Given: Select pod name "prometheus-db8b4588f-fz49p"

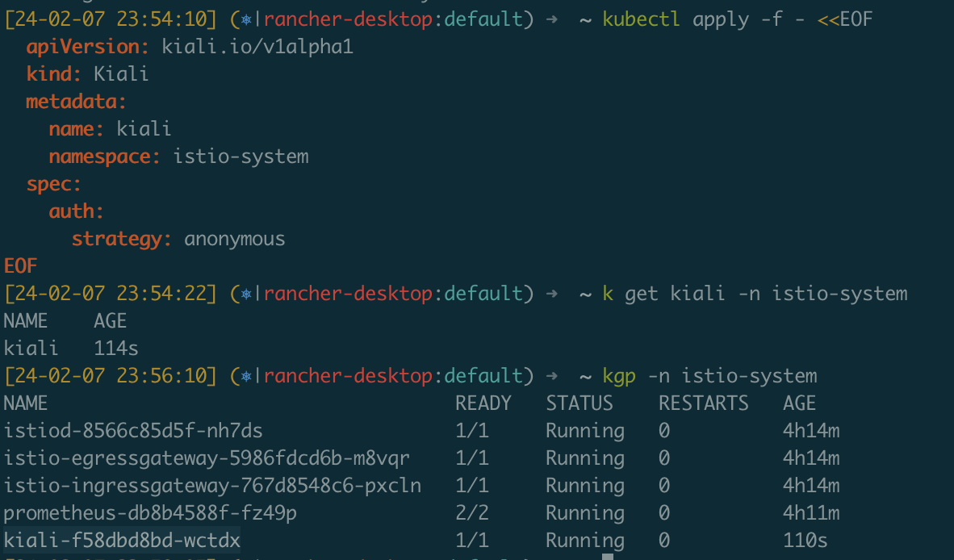Looking at the screenshot, I should click(x=150, y=514).
